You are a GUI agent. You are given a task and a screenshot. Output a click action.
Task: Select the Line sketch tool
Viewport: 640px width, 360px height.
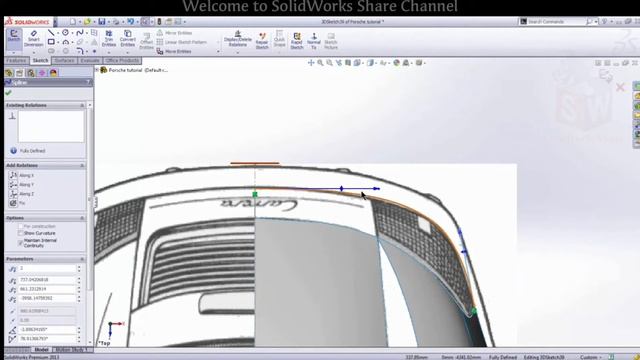51,33
